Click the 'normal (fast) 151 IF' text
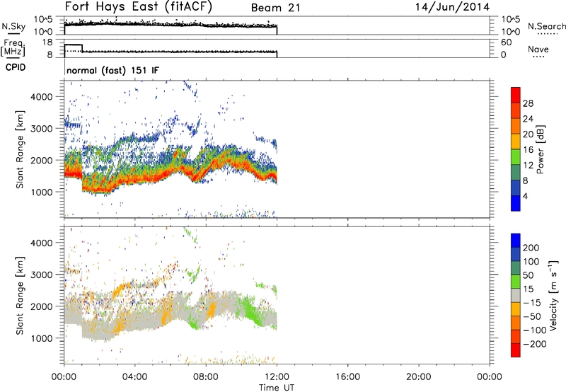Viewport: 566px width, 392px height. pos(112,70)
